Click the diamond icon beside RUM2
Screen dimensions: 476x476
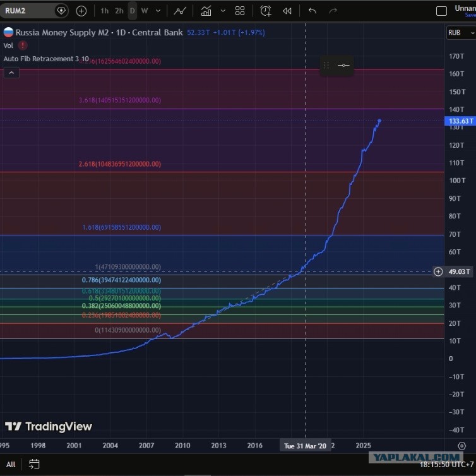point(61,11)
